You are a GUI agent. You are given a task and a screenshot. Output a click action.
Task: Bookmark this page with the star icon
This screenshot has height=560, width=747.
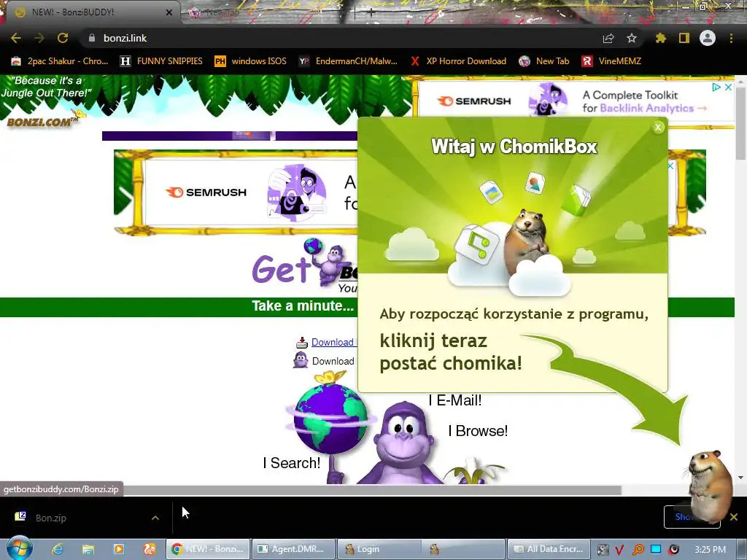[x=632, y=38]
